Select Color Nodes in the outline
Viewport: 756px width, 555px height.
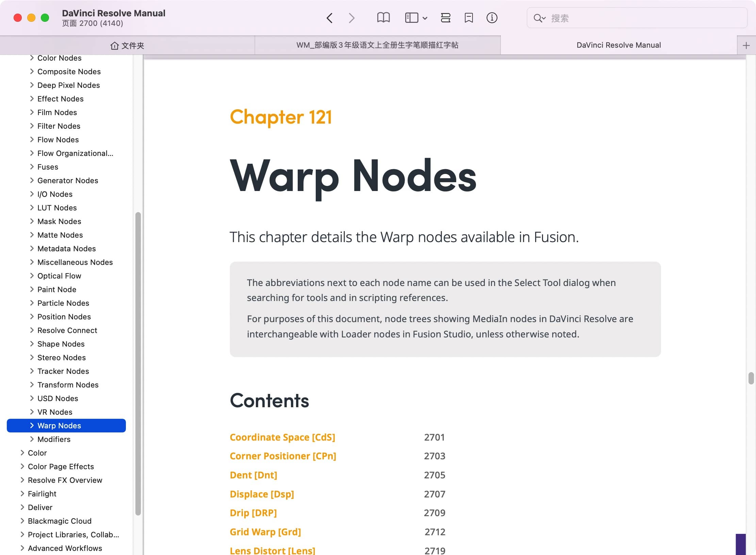pos(60,58)
